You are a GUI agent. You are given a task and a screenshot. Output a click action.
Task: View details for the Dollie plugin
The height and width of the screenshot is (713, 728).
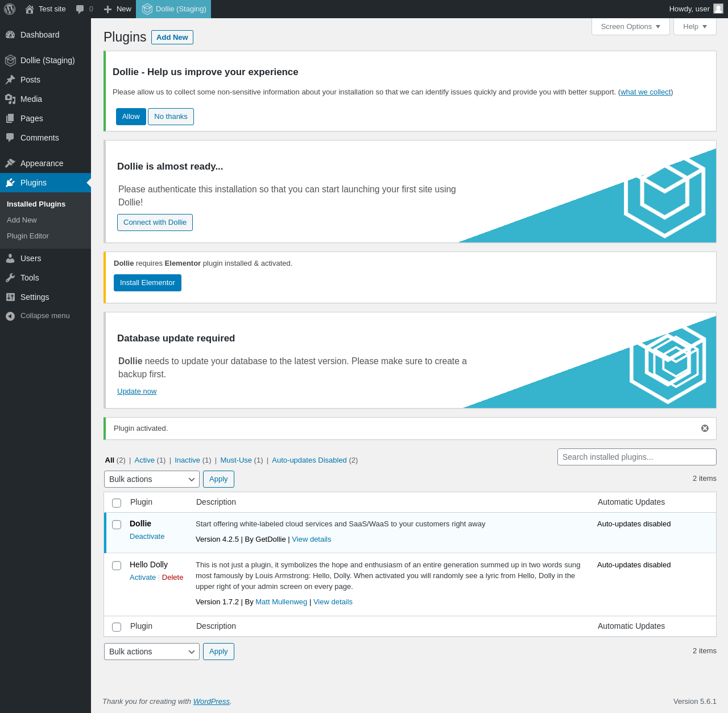(311, 539)
